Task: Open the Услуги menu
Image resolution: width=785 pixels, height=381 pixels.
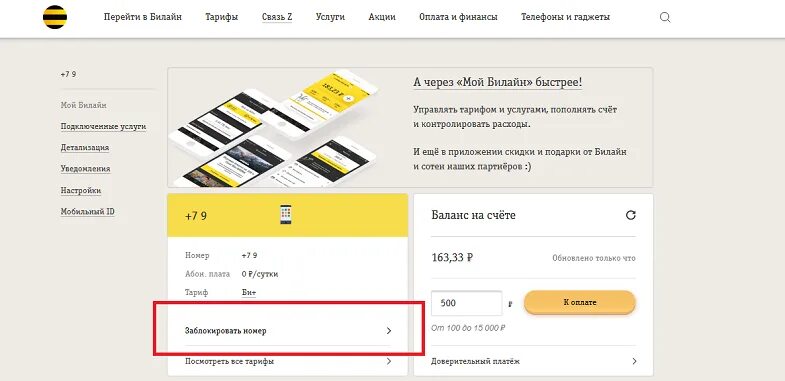Action: [330, 17]
